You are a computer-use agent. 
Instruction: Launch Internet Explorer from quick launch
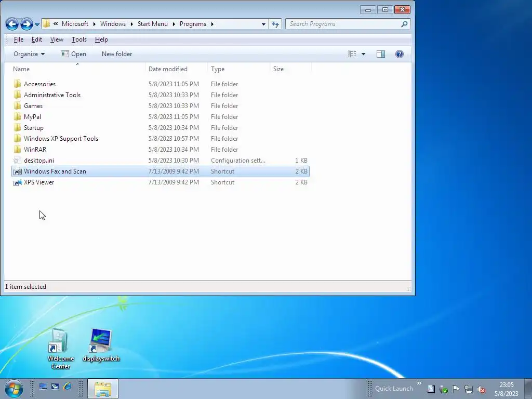pyautogui.click(x=67, y=386)
